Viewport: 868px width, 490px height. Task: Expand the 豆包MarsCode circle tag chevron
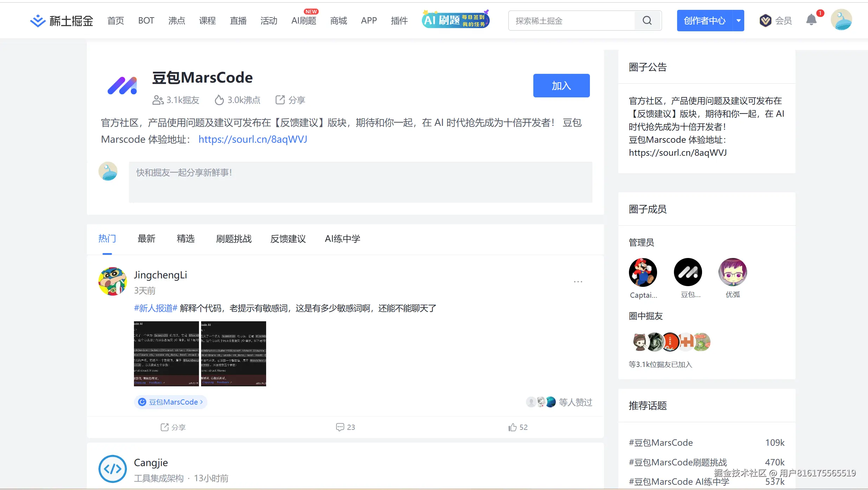pyautogui.click(x=201, y=402)
